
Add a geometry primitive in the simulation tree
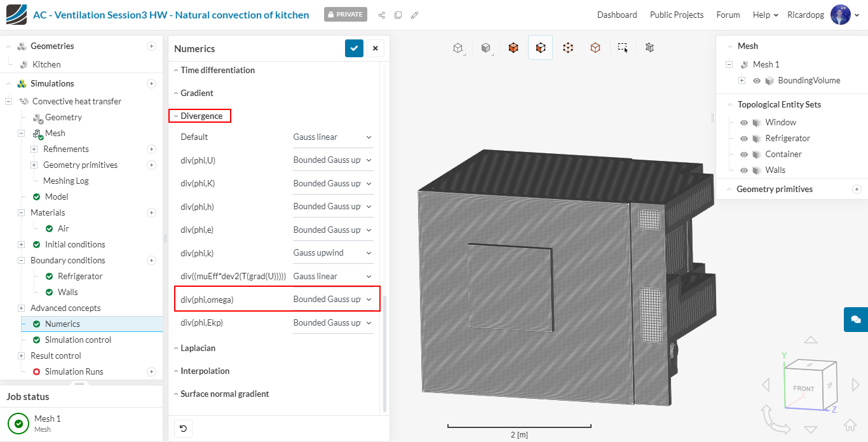pos(151,165)
